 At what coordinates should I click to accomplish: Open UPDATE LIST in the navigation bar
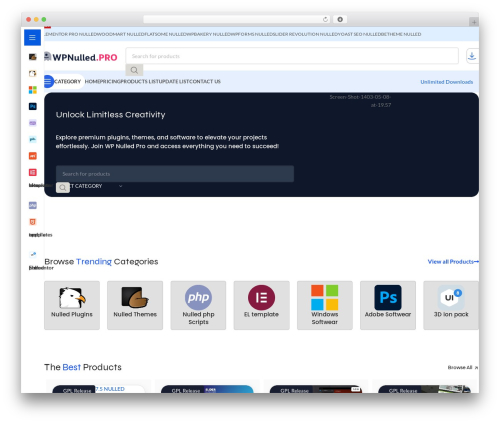(x=175, y=82)
